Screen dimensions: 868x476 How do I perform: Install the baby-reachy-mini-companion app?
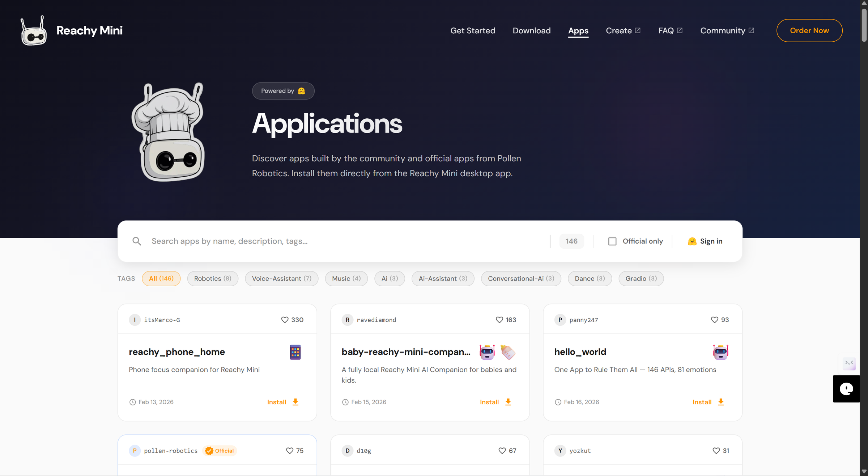pos(495,402)
